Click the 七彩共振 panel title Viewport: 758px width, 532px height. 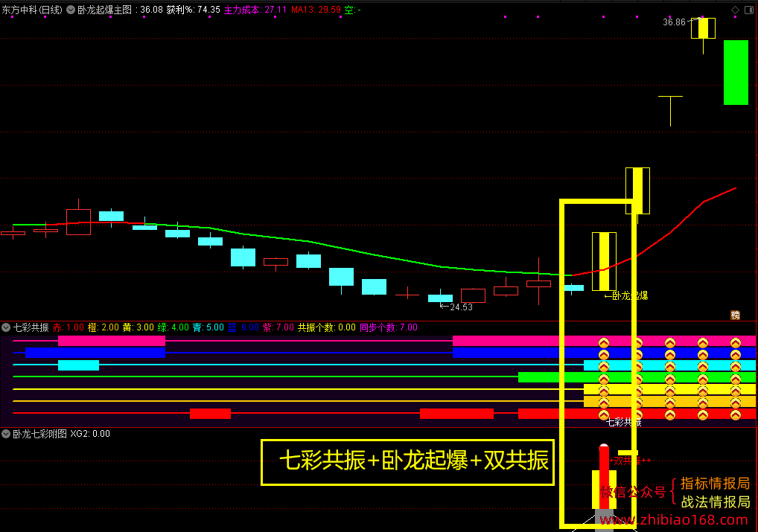31,327
